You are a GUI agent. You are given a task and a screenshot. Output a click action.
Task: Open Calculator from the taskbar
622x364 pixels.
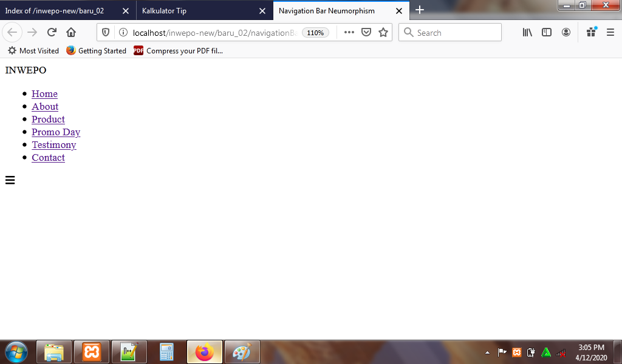click(166, 352)
